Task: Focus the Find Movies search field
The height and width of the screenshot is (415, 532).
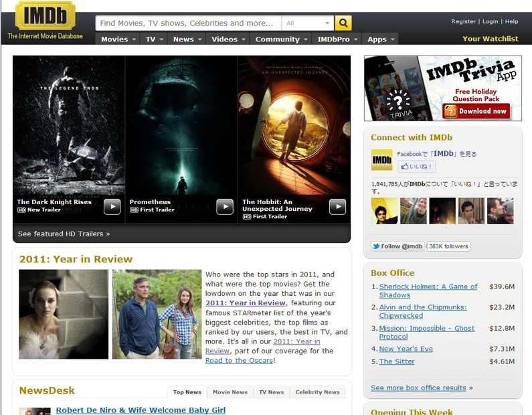Action: (x=188, y=23)
